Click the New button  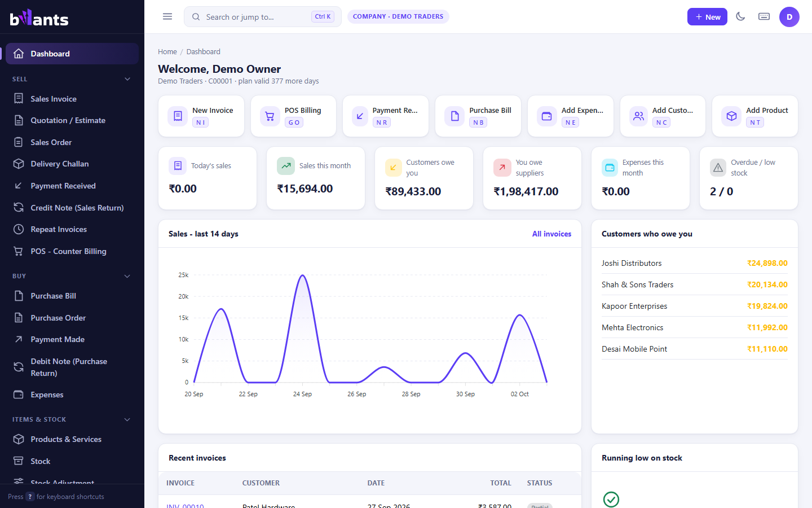pos(707,17)
